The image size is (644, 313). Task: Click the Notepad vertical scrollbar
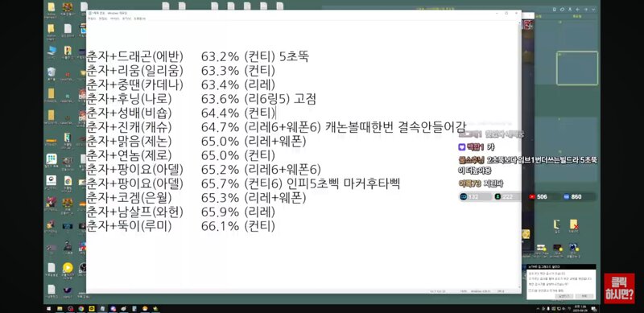tap(519, 154)
